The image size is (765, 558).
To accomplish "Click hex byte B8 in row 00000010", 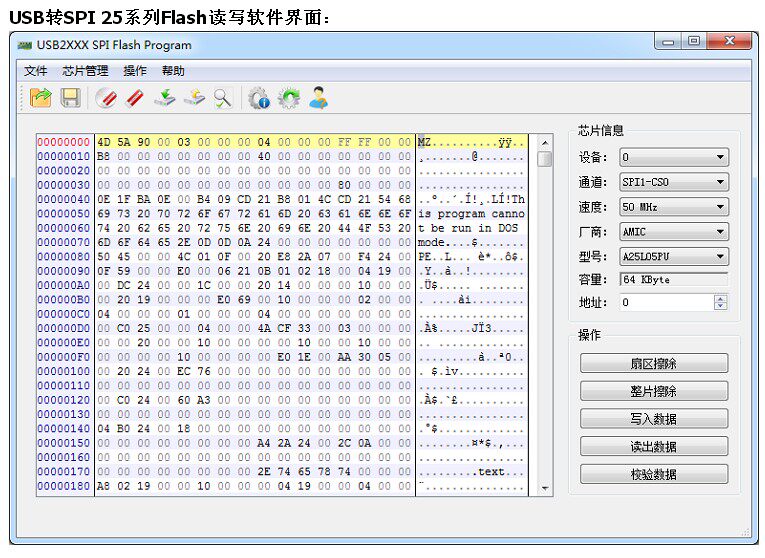I will tap(103, 156).
